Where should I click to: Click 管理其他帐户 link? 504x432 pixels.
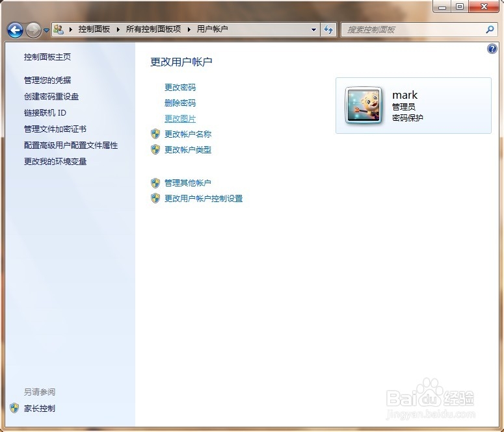pos(188,183)
